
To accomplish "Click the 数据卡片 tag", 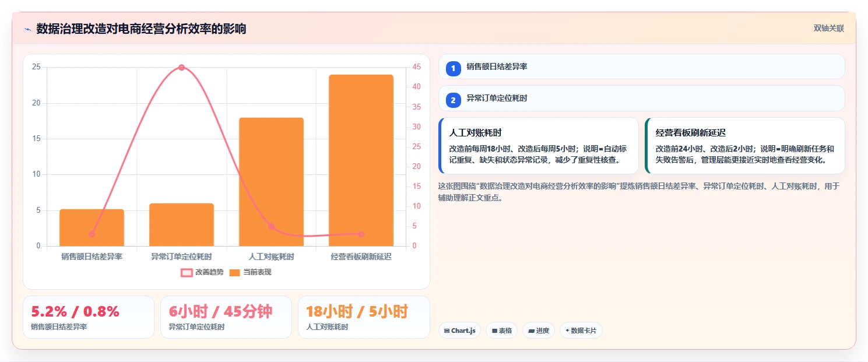I will (581, 331).
